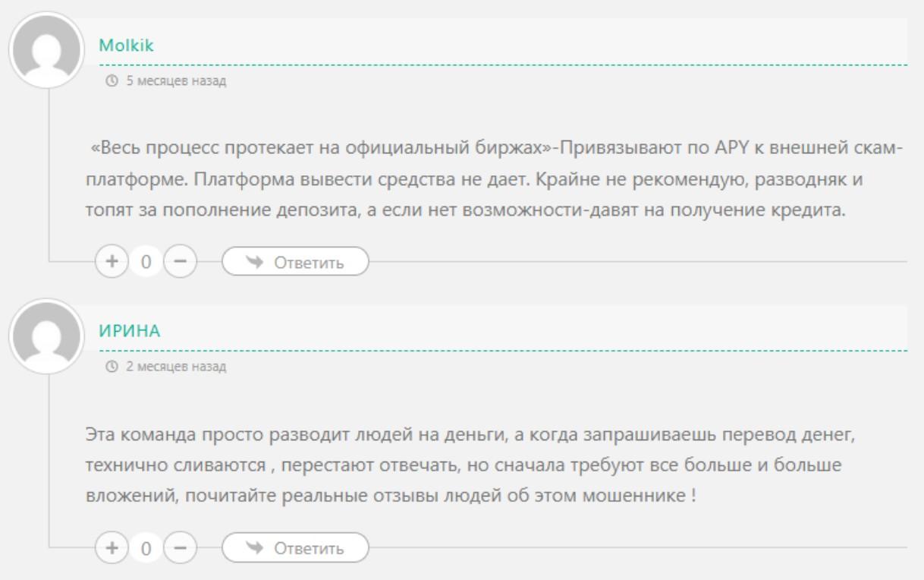Click Molkik's avatar image
The image size is (924, 580).
(48, 49)
